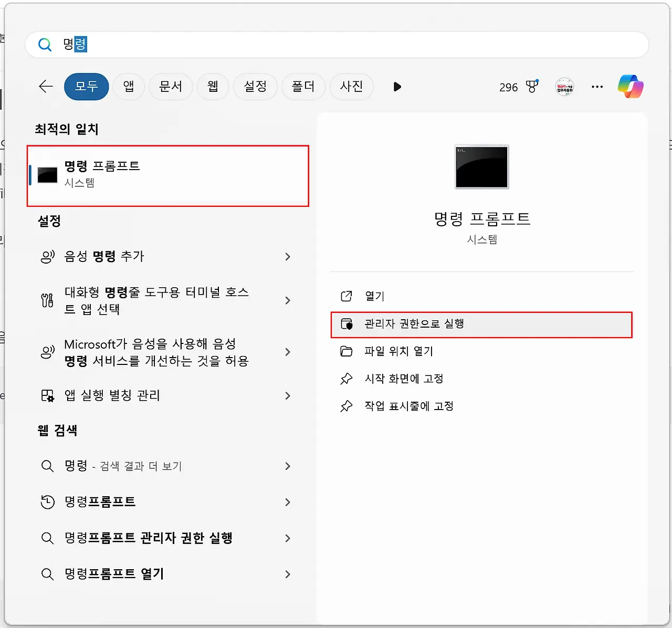The height and width of the screenshot is (628, 672).
Task: Select the 설정 filter tab
Action: tap(255, 87)
